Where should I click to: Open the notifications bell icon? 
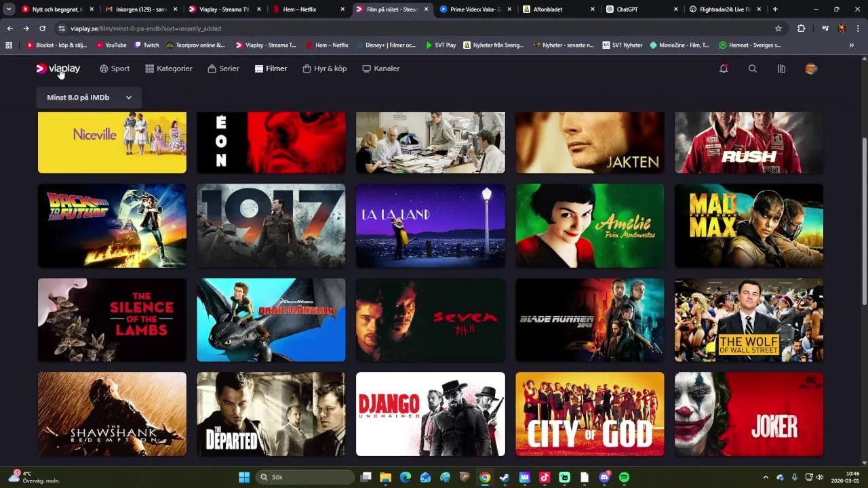[724, 68]
